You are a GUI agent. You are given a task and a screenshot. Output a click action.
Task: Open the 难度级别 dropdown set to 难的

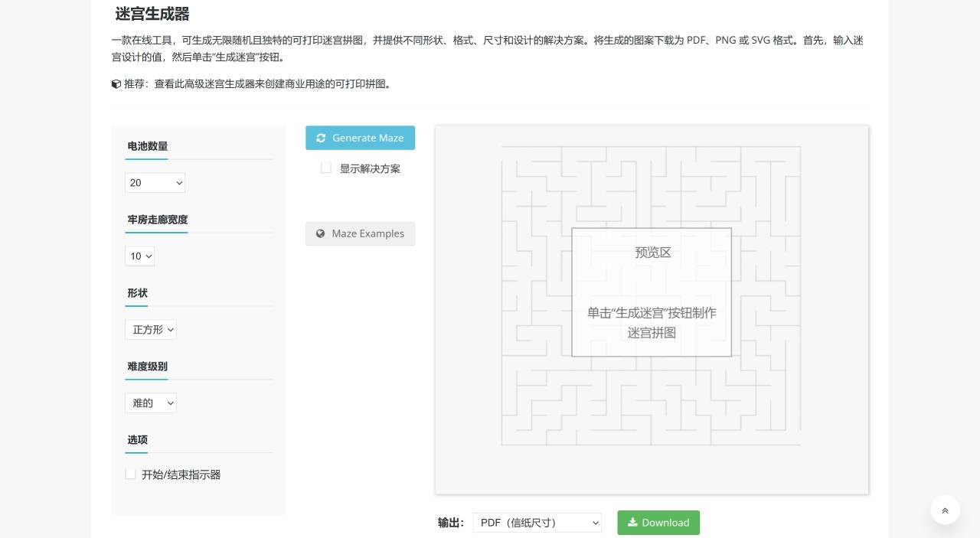(150, 403)
